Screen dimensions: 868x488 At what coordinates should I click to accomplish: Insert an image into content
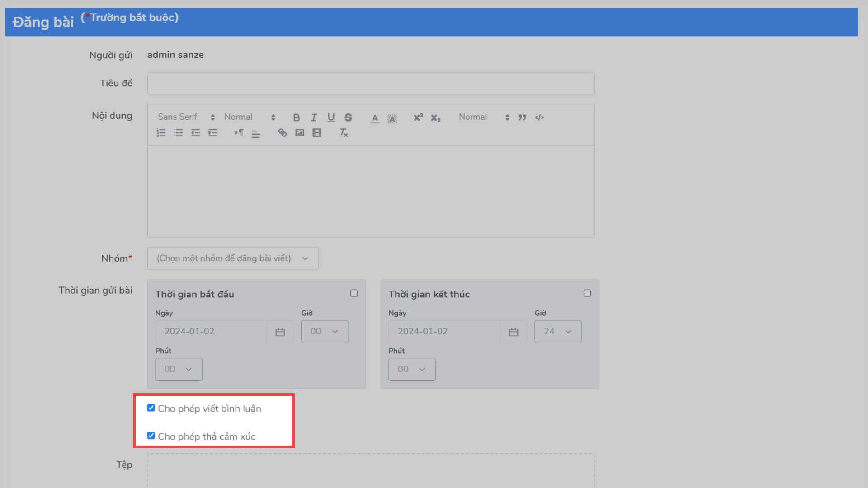coord(299,133)
